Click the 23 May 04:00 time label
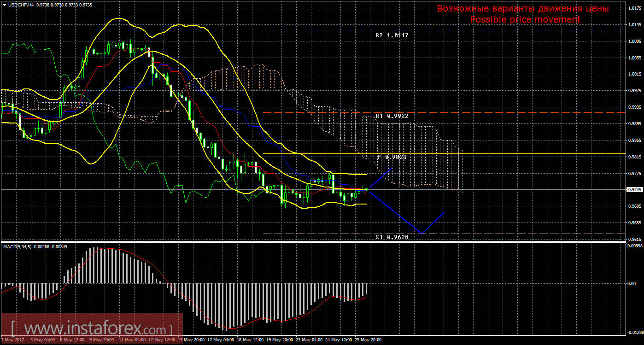This screenshot has height=345, width=644. click(309, 340)
